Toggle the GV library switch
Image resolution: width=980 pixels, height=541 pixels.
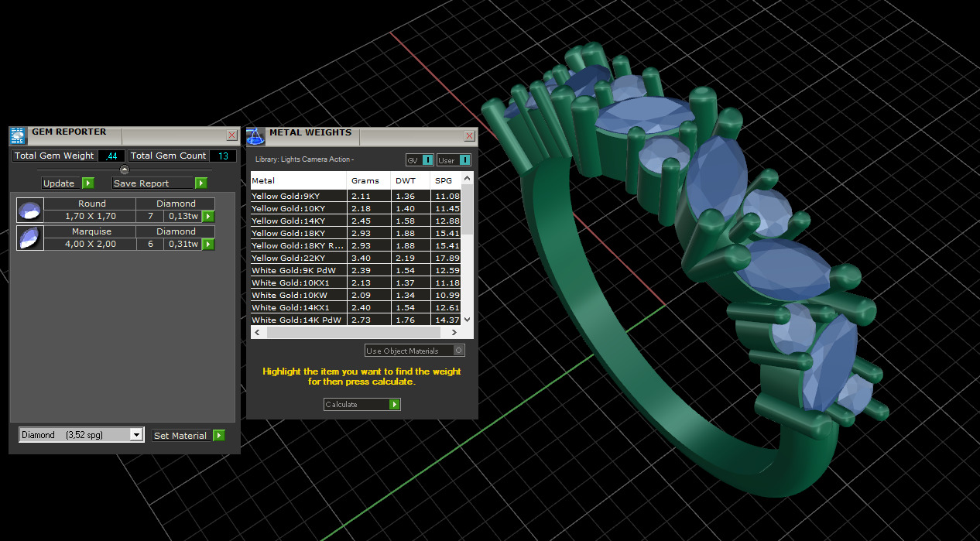[420, 160]
